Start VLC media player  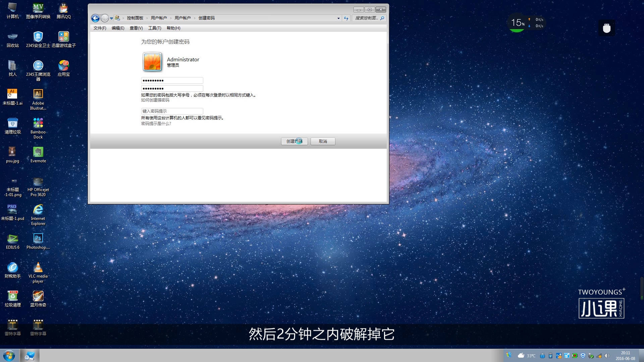click(x=38, y=266)
